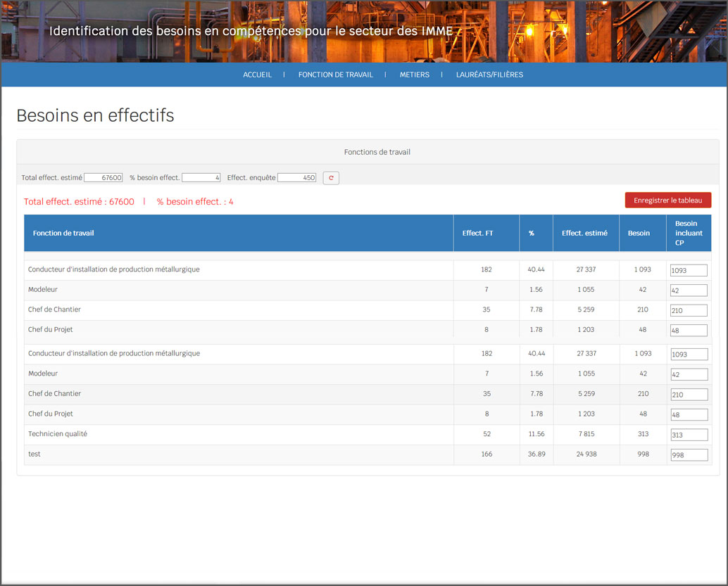The width and height of the screenshot is (728, 586).
Task: Focus the Effect. enquête input field
Action: (296, 178)
